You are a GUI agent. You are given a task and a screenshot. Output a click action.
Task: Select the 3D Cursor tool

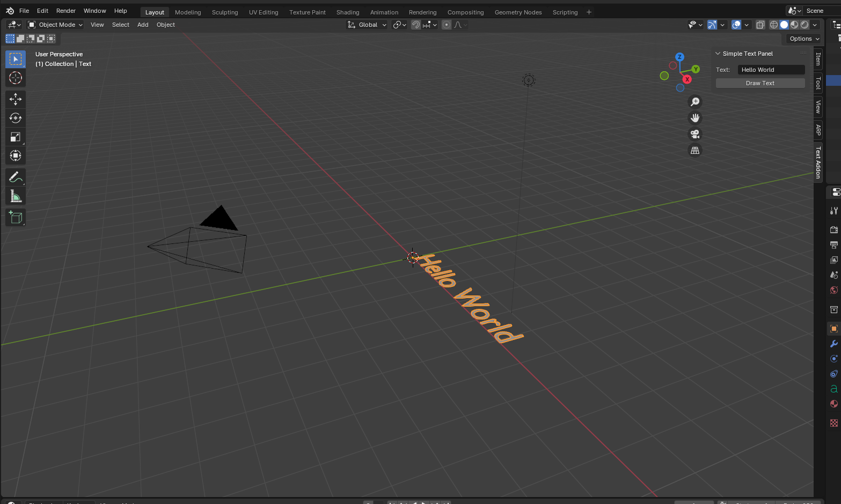[15, 78]
